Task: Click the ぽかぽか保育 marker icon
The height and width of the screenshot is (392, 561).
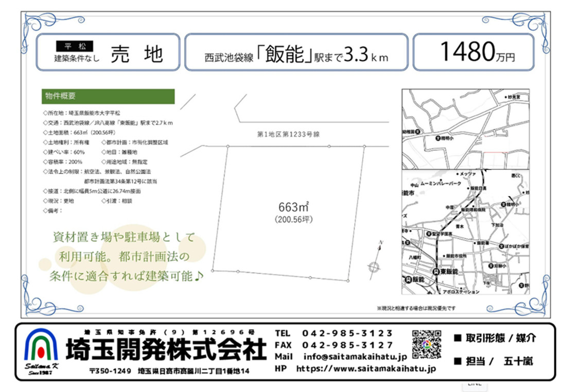Action: [500, 247]
